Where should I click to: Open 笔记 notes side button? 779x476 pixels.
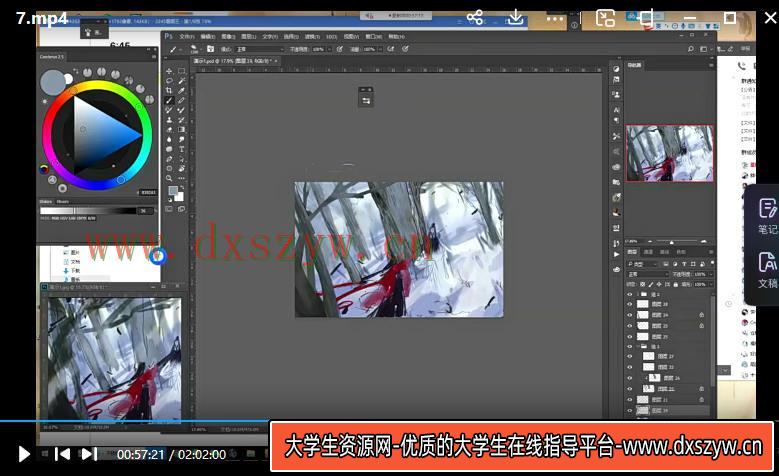767,216
